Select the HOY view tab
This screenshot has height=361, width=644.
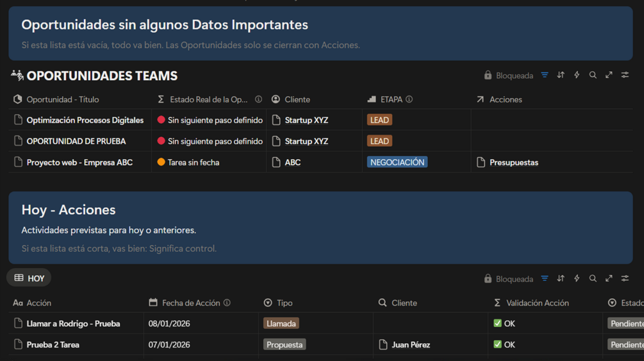tap(29, 278)
